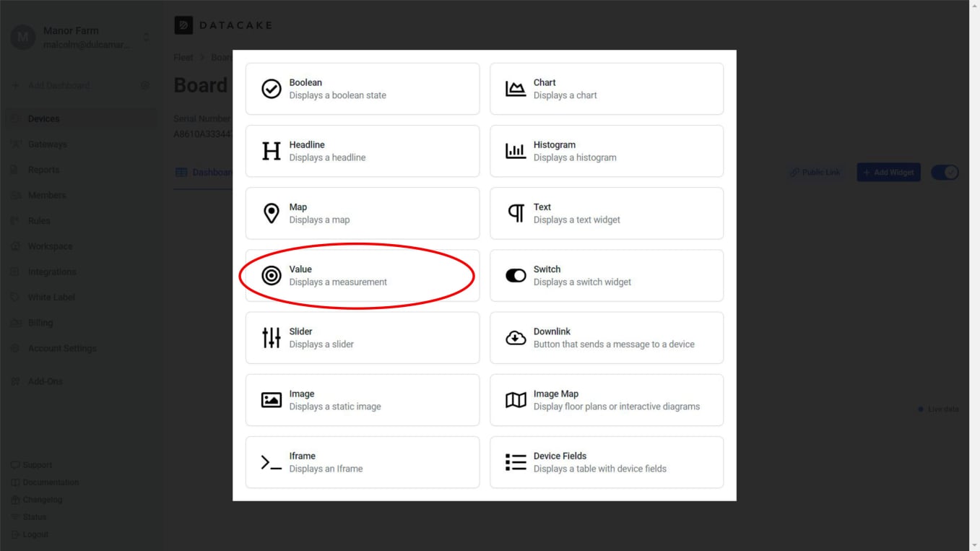Select the Boolean checkmark widget icon
The height and width of the screenshot is (551, 980).
coord(271,88)
